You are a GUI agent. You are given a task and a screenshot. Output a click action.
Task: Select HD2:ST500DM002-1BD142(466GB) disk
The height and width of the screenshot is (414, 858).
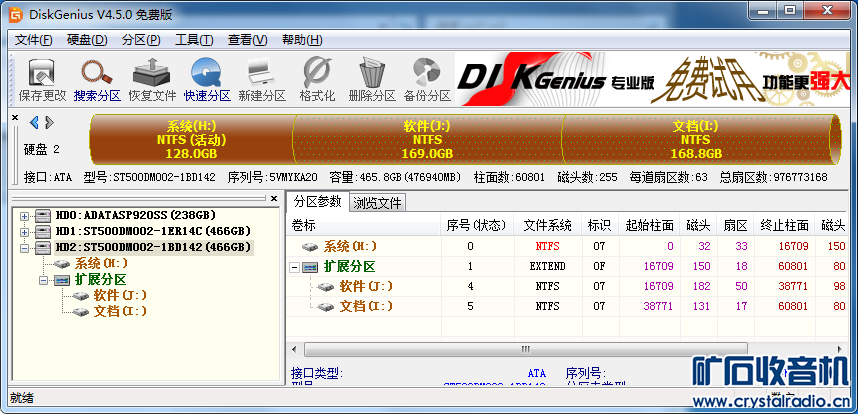pyautogui.click(x=153, y=247)
